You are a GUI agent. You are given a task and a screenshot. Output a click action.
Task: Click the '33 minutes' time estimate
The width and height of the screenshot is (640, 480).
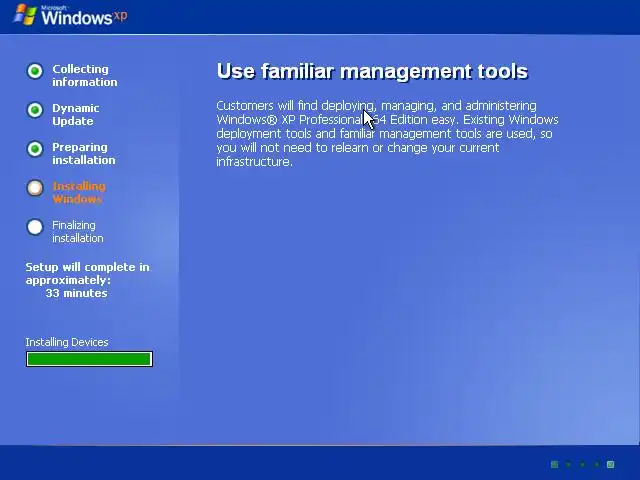point(76,293)
